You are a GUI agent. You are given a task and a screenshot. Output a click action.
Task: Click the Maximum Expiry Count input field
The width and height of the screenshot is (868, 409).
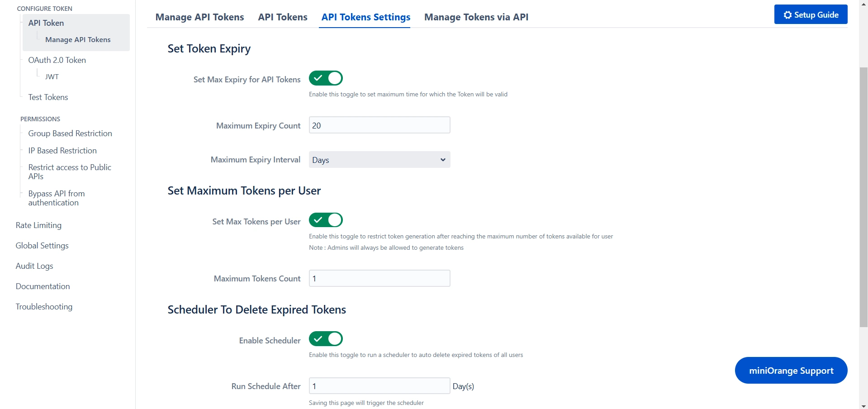coord(379,125)
